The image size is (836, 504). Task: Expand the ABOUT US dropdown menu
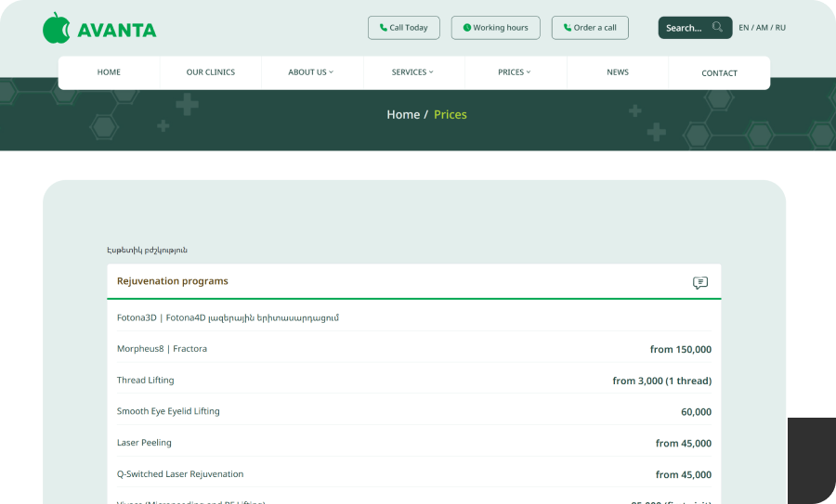point(311,72)
